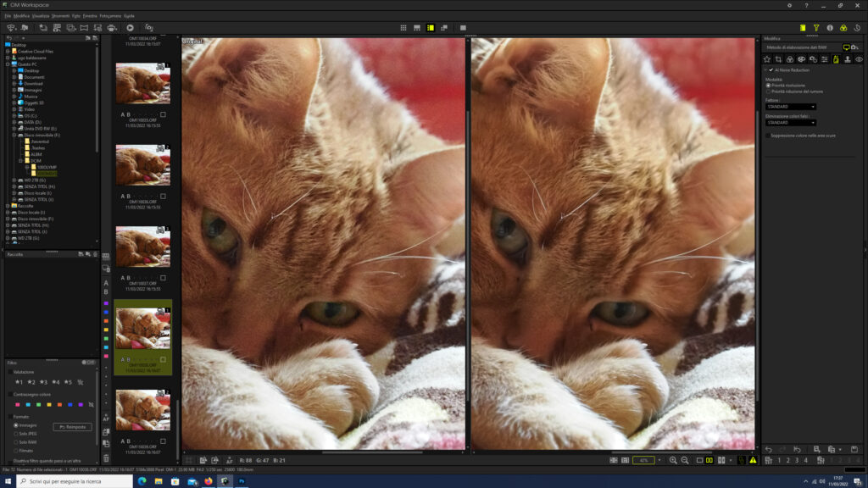Viewport: 868px width, 488px height.
Task: Click the zoom out magnifier icon
Action: tap(685, 460)
